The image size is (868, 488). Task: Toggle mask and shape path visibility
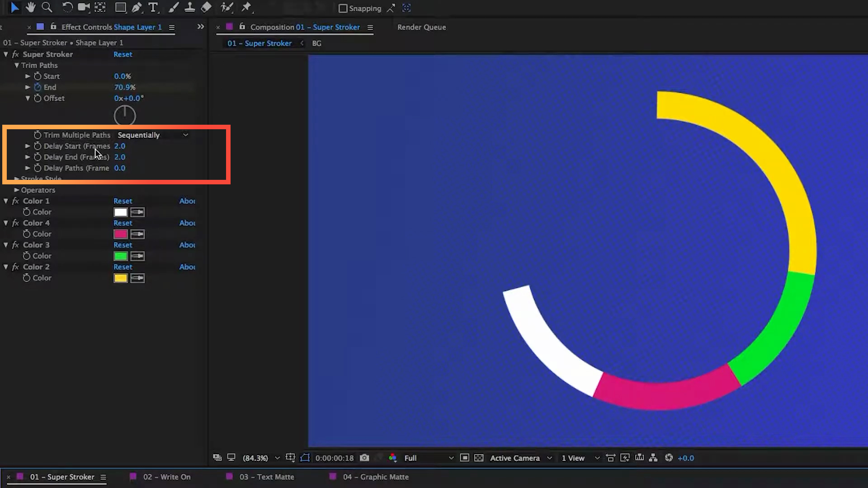point(305,458)
